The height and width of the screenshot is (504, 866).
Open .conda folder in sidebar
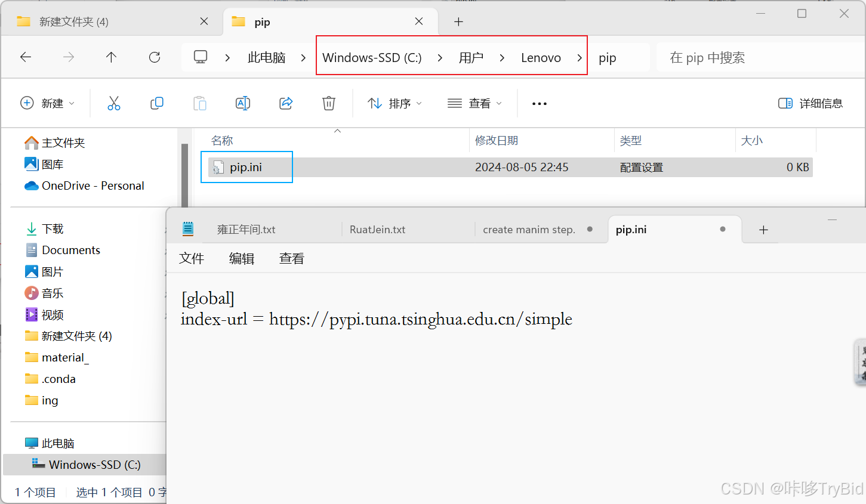point(50,379)
